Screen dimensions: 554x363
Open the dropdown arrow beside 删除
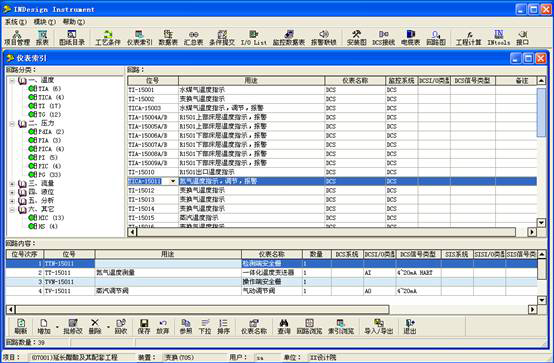(108, 326)
